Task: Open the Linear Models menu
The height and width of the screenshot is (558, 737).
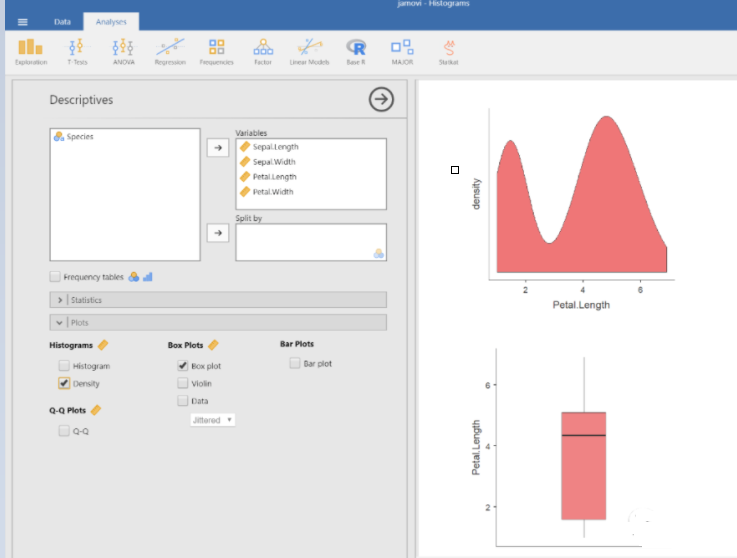Action: pos(309,50)
